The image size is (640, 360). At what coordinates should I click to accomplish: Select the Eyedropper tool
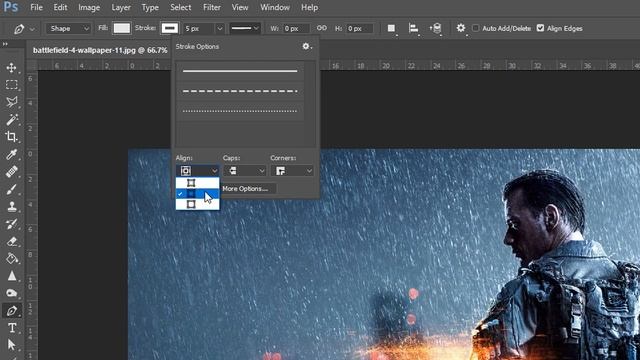tap(11, 154)
